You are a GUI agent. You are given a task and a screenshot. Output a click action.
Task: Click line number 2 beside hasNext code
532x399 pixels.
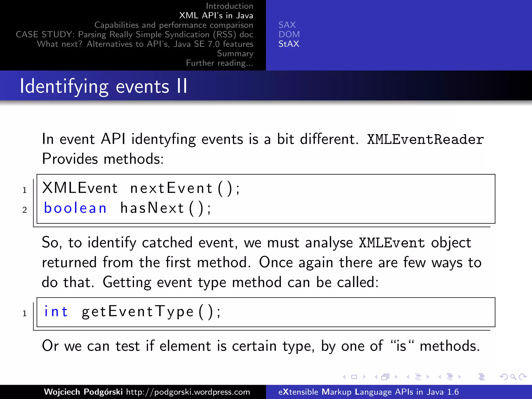(x=25, y=210)
